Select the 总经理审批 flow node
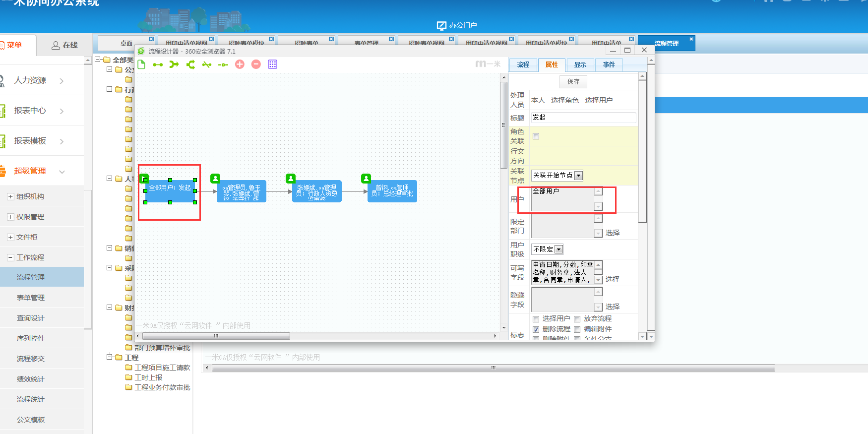Screen dimensions: 868x434 392,191
